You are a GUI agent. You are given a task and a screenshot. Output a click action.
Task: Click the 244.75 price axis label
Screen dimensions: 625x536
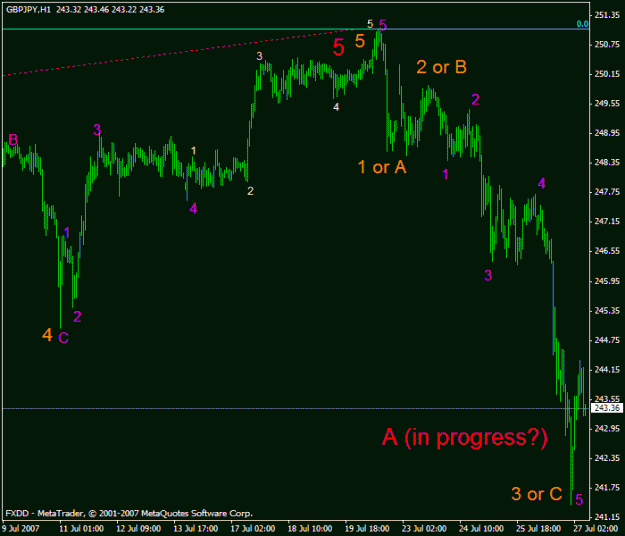607,340
